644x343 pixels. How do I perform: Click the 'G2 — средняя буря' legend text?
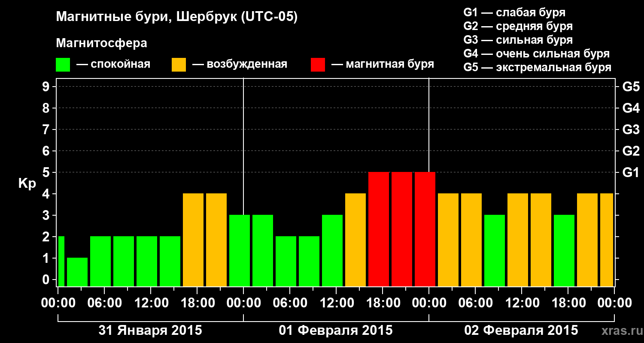point(518,26)
